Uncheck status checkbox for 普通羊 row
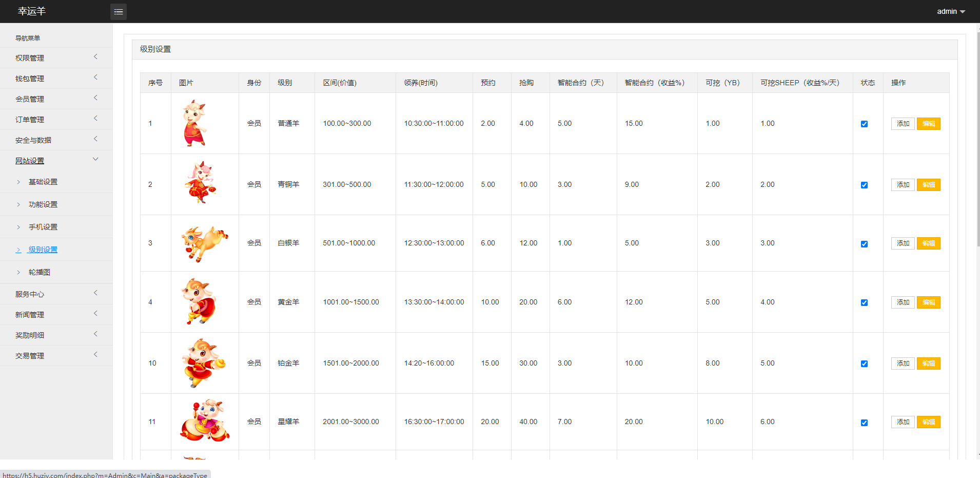980x478 pixels. pyautogui.click(x=864, y=124)
